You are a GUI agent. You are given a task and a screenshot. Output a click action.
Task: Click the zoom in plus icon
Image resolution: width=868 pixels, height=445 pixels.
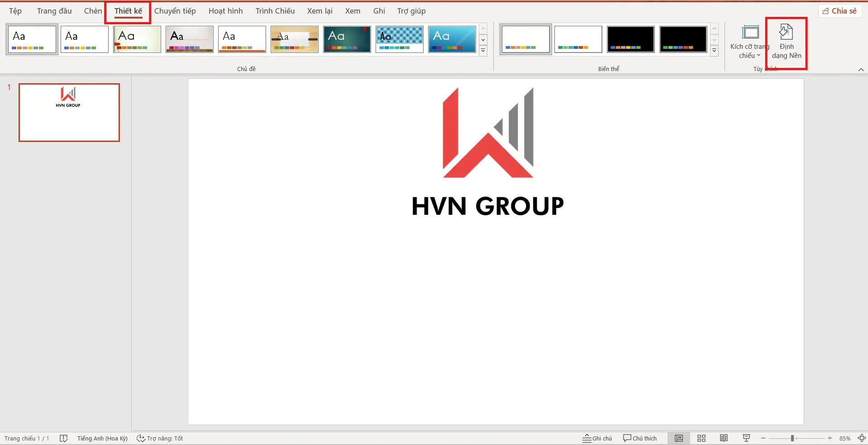tap(830, 438)
